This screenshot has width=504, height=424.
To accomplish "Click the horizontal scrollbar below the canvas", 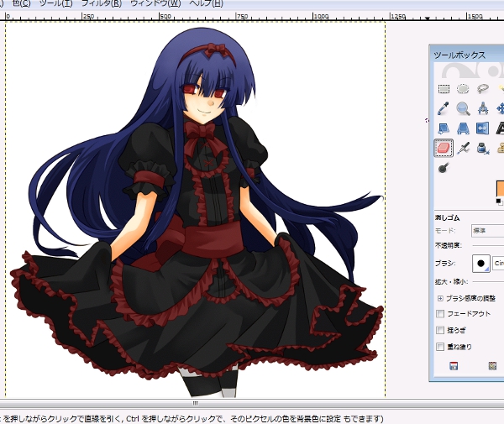I will coord(196,403).
